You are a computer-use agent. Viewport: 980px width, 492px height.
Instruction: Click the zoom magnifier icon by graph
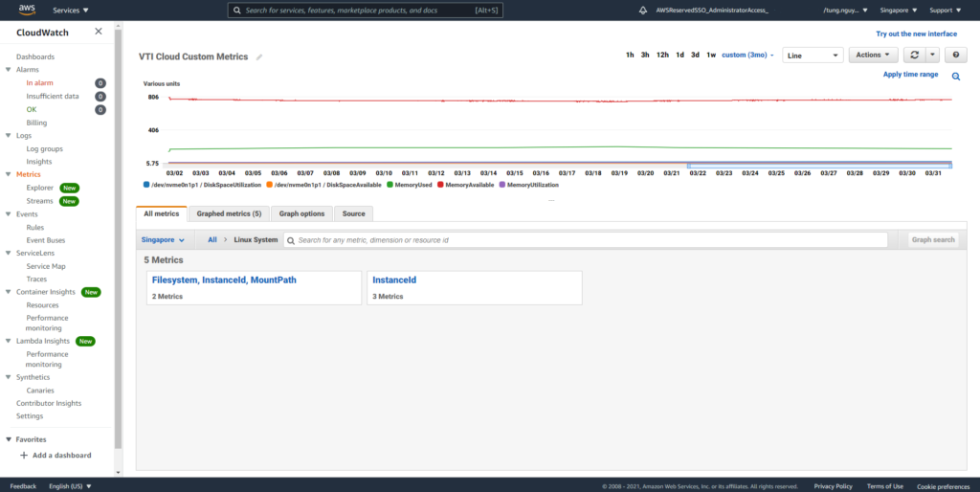pos(956,77)
